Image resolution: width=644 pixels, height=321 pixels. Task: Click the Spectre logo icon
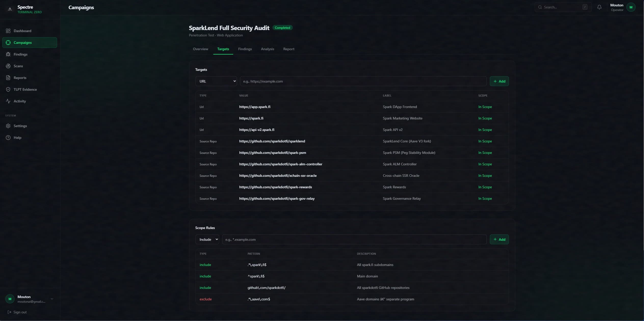coord(10,9)
